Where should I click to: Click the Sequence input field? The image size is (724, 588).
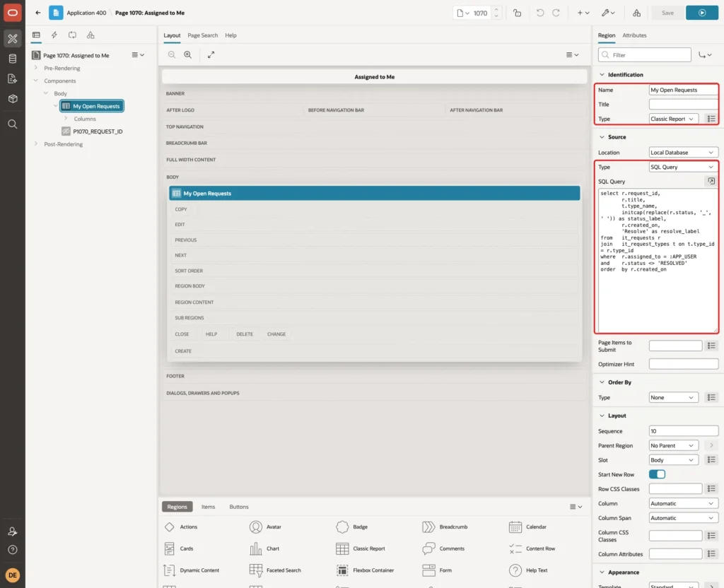(x=684, y=431)
